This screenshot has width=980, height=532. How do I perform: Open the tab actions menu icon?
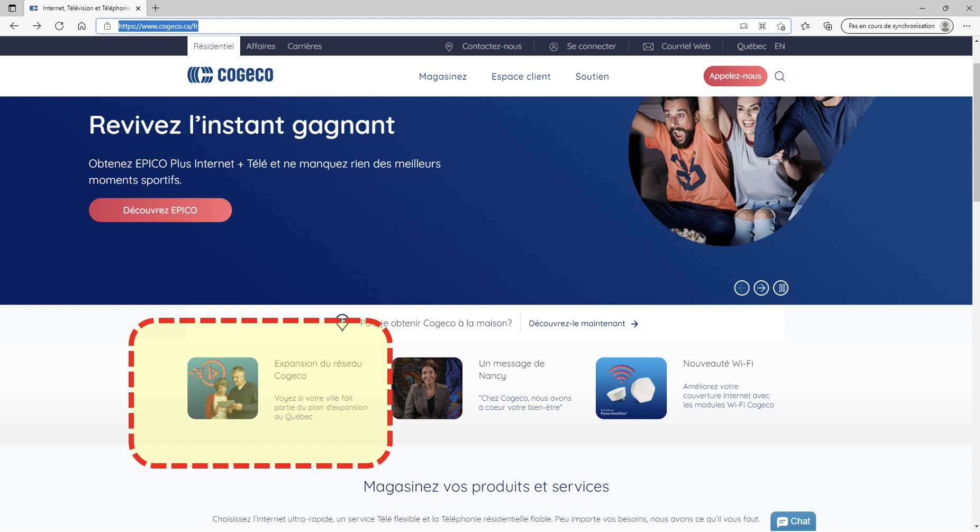pyautogui.click(x=12, y=8)
